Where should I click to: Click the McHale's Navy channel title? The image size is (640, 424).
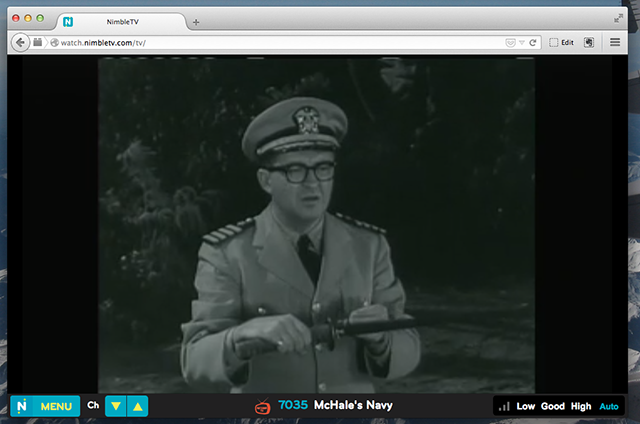[353, 405]
